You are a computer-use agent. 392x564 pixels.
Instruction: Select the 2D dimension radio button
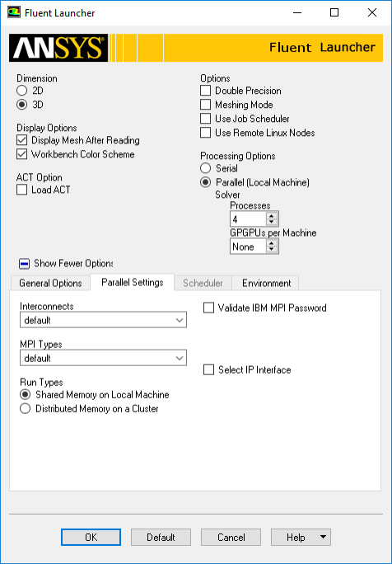point(22,91)
